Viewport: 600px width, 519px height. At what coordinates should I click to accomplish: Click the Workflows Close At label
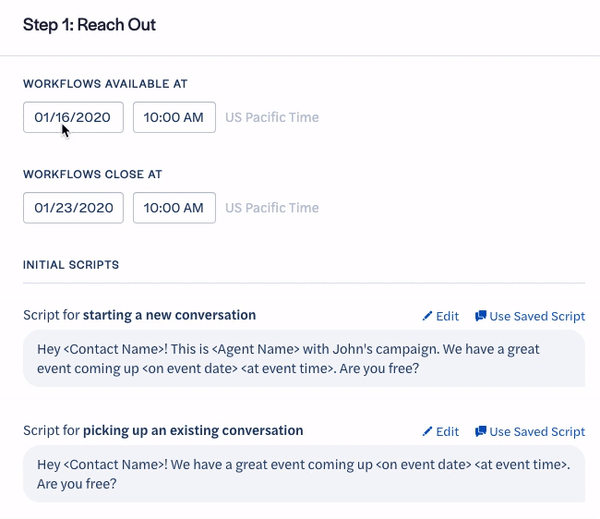tap(92, 174)
